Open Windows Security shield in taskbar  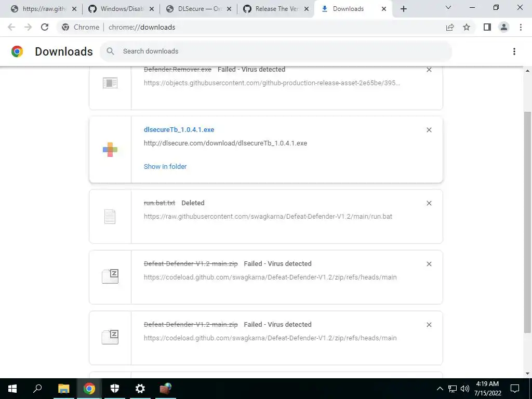(x=115, y=389)
